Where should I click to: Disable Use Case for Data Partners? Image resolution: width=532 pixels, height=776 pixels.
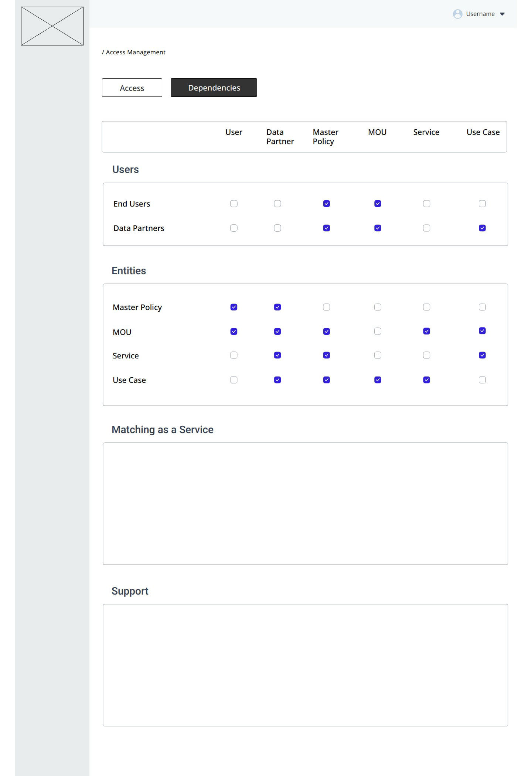[x=482, y=228]
